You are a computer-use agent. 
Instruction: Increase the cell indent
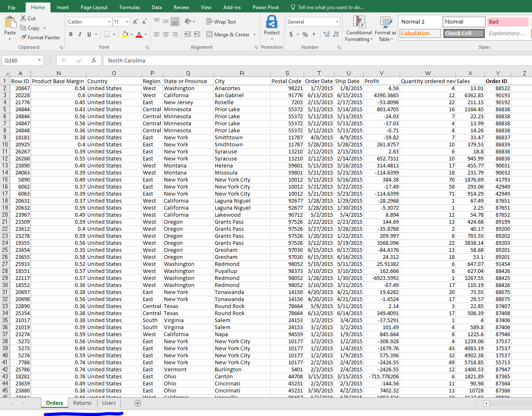(x=197, y=34)
